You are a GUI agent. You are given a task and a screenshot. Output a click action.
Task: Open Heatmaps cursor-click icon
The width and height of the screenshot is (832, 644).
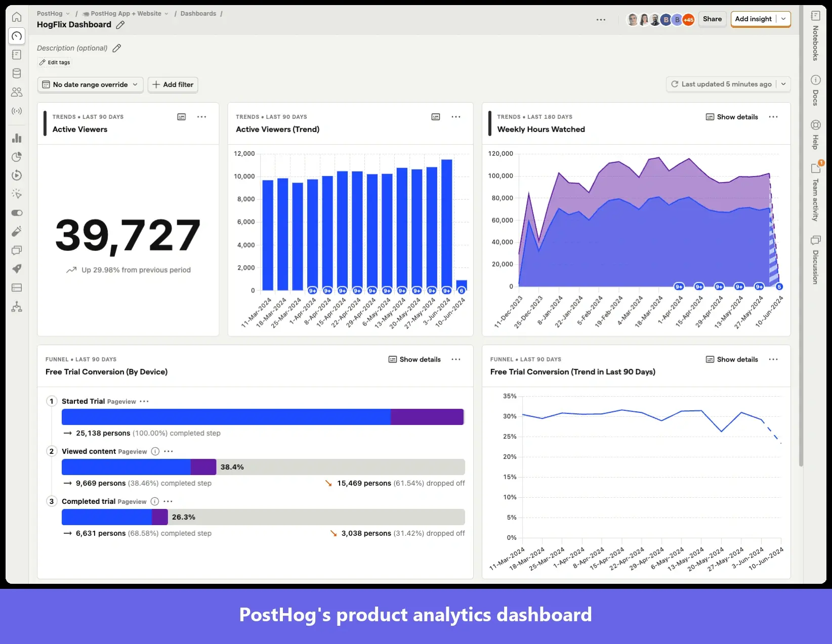17,194
